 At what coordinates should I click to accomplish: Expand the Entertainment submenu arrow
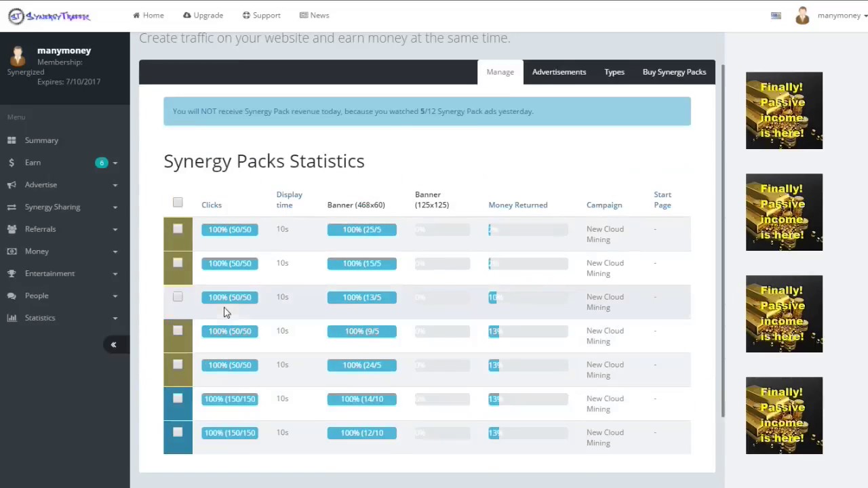pos(115,274)
